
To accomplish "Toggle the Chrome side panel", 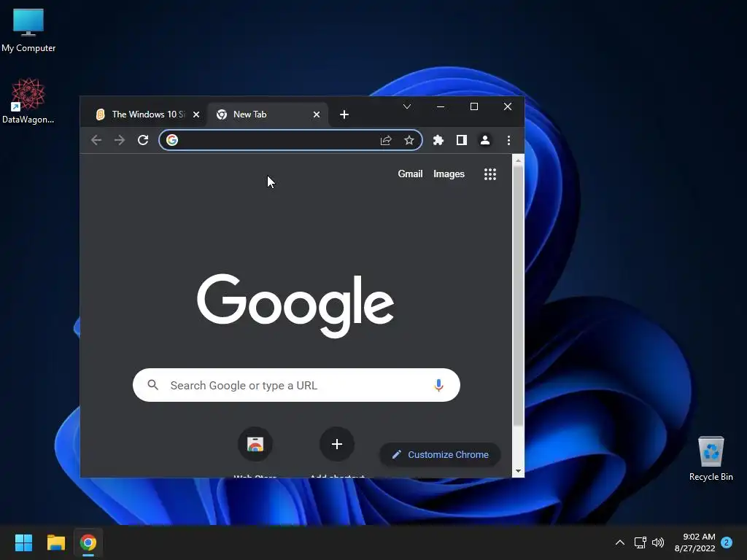I will [x=462, y=140].
